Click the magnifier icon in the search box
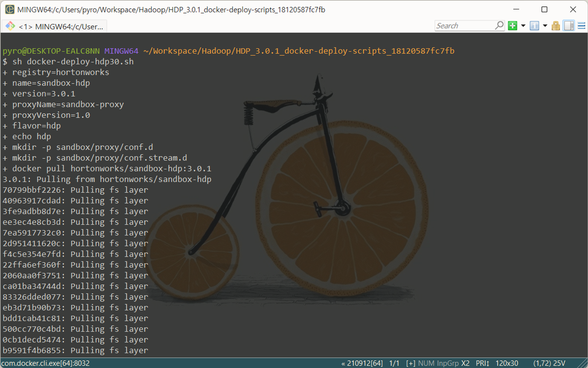This screenshot has width=588, height=368. click(499, 26)
